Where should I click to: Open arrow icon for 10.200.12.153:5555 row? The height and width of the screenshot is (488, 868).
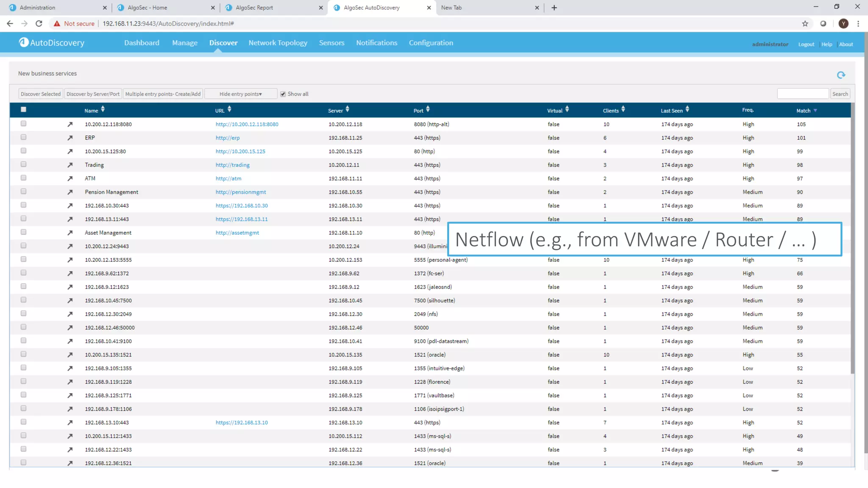click(x=70, y=260)
